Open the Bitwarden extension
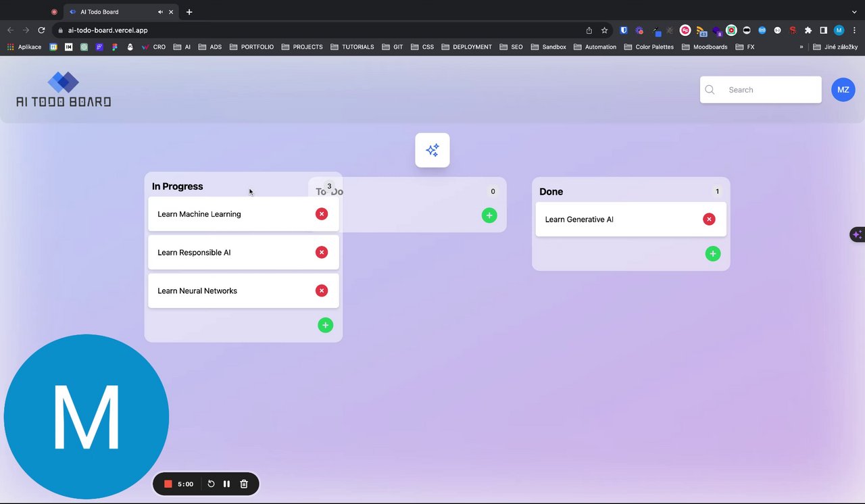Image resolution: width=865 pixels, height=504 pixels. (624, 30)
